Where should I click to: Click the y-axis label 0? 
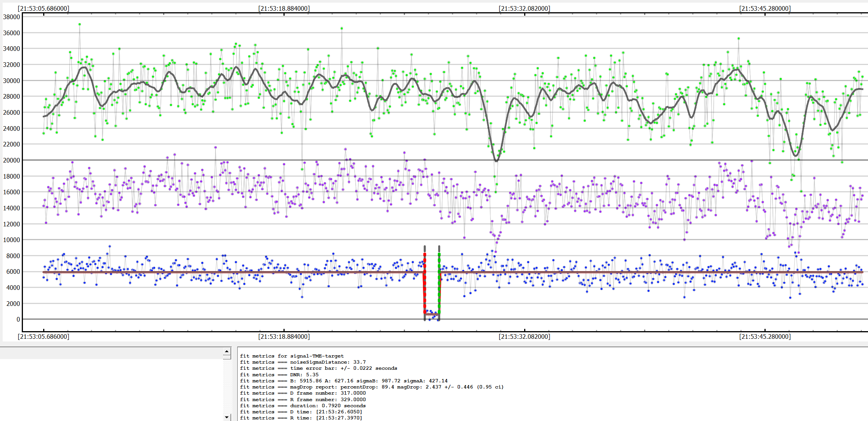click(18, 319)
